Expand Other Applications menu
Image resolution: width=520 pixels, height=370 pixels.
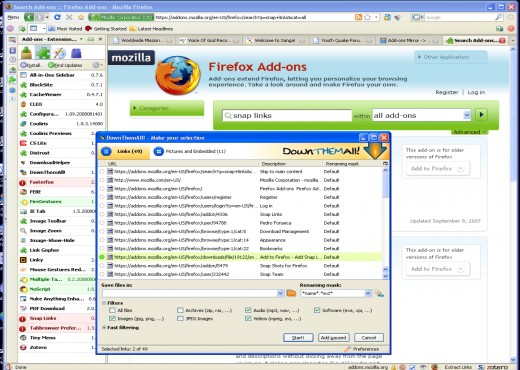(x=451, y=57)
